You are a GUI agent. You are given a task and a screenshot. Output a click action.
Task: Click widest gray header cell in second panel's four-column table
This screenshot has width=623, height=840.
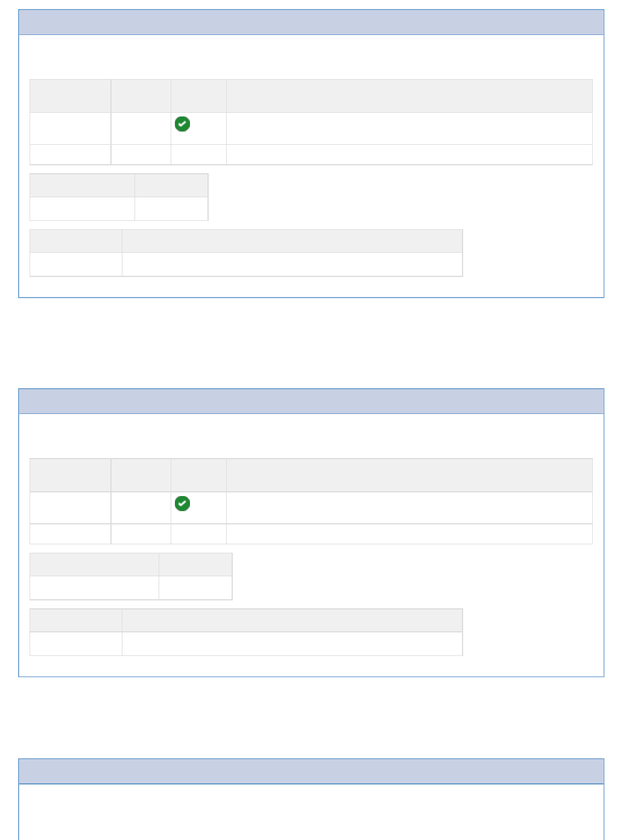tap(410, 475)
